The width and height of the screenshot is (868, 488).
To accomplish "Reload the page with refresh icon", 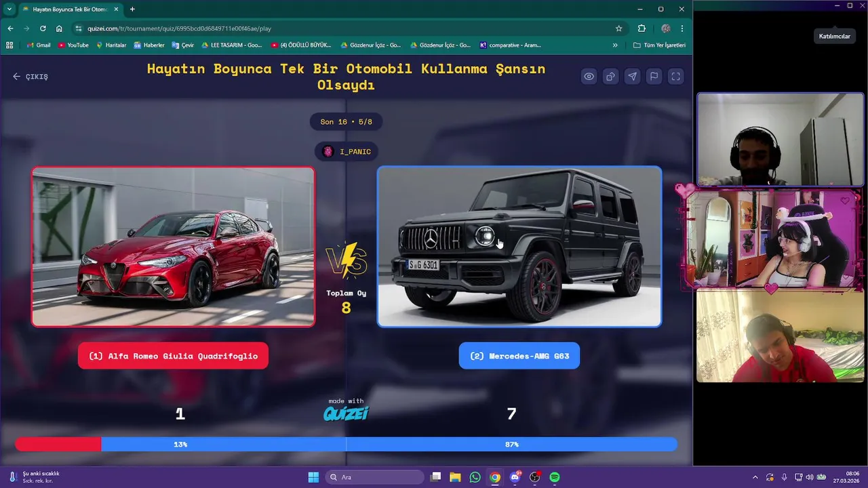I will click(43, 28).
